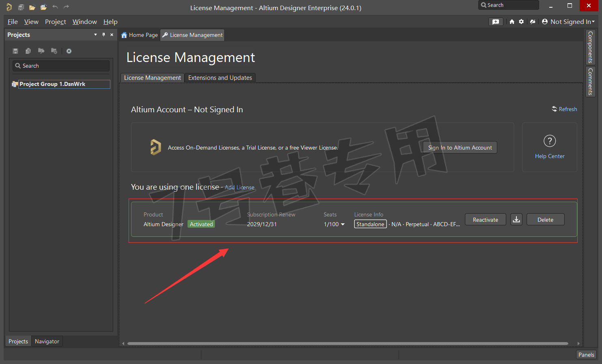Click the floppy-disk save icon in Projects panel
This screenshot has height=364, width=602.
pos(15,51)
